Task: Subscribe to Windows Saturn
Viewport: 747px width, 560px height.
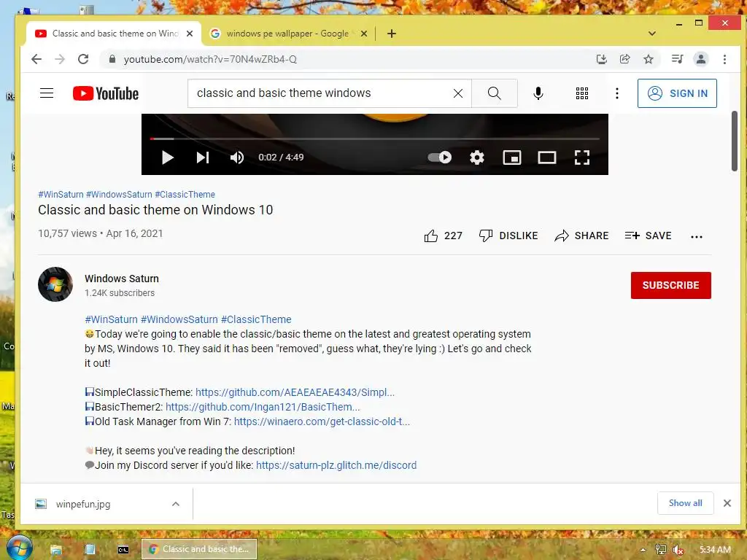Action: pos(671,285)
